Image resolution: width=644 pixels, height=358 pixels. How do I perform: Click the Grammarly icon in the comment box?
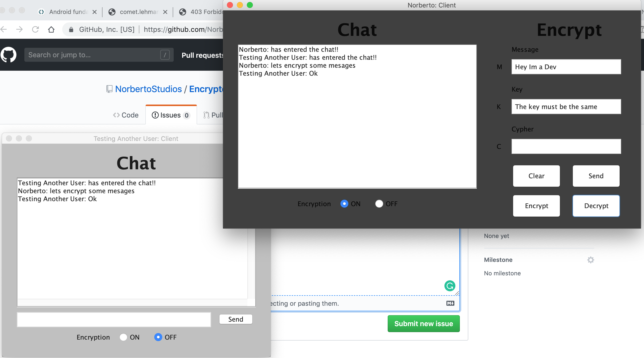pyautogui.click(x=450, y=286)
